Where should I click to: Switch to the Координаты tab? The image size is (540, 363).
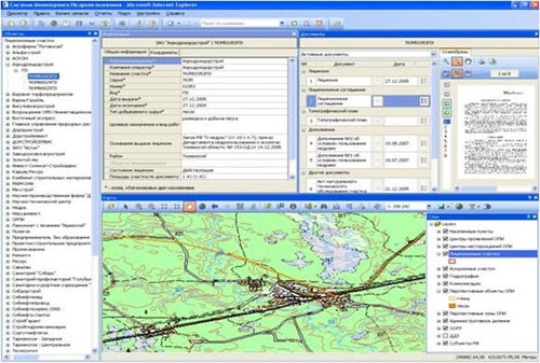(164, 52)
